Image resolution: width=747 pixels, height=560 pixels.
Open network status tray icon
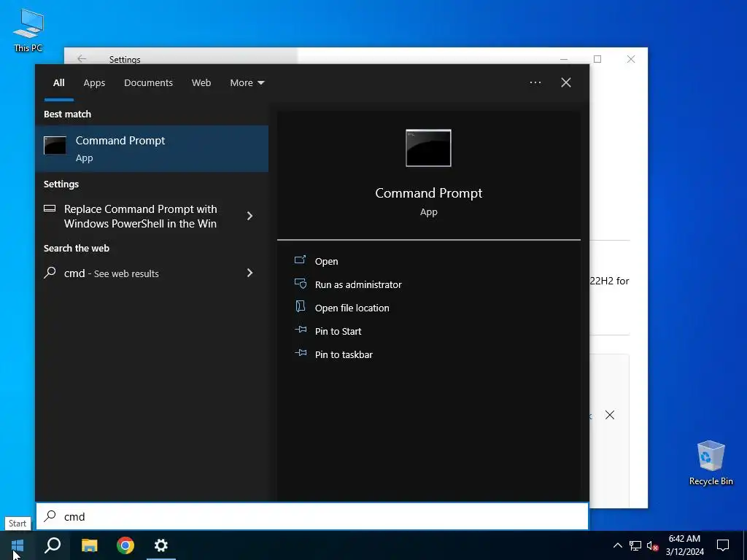635,545
